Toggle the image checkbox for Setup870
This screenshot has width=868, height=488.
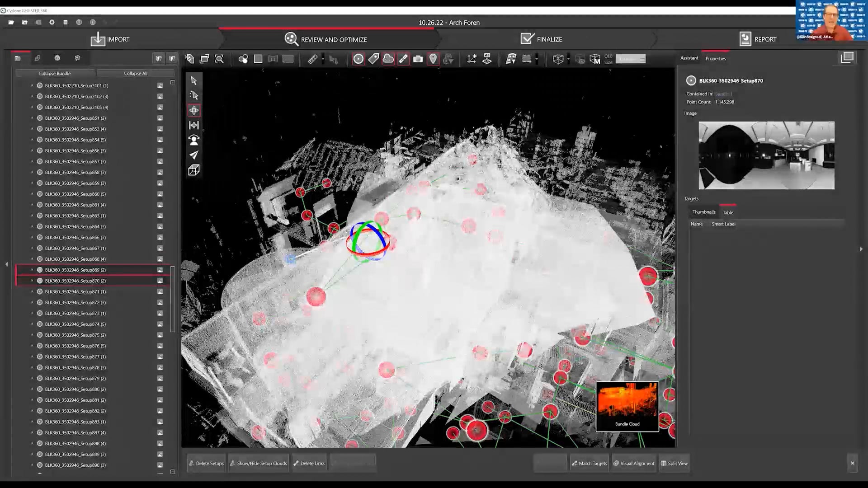click(160, 281)
